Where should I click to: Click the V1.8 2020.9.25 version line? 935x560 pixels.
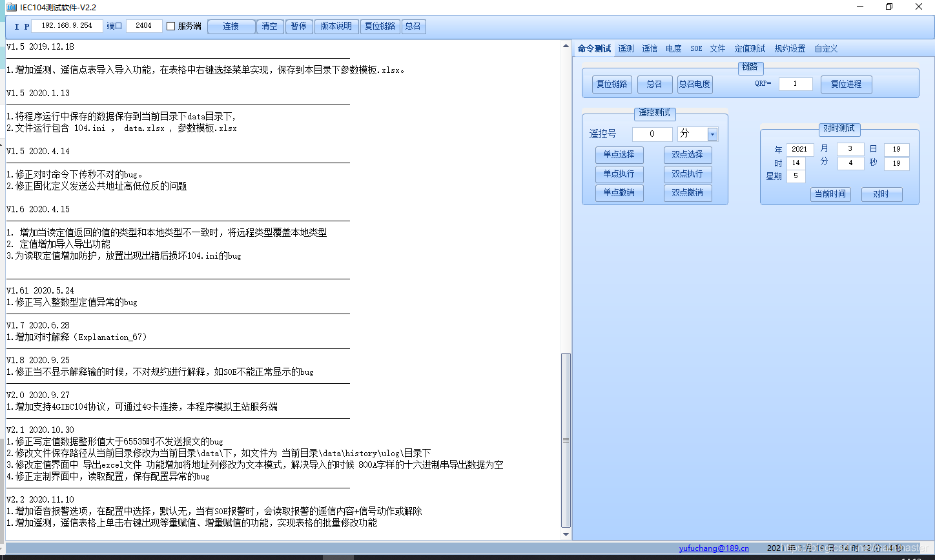pos(38,361)
